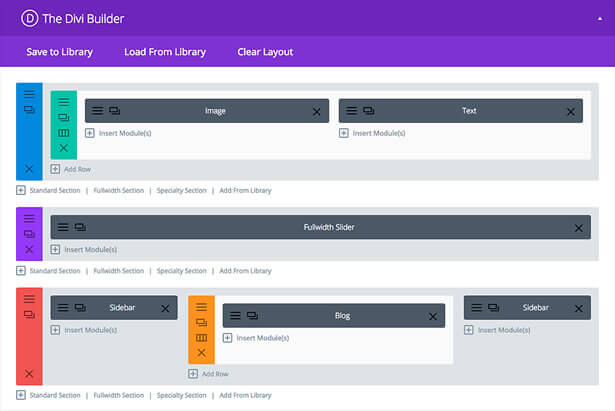Image resolution: width=615 pixels, height=411 pixels.
Task: Open blue section settings hamburger icon
Action: 29,95
